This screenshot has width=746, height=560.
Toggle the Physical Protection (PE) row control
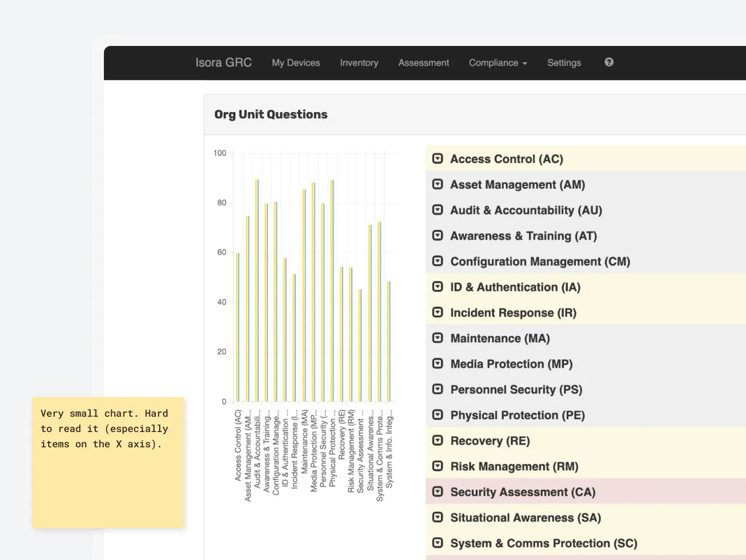[438, 415]
